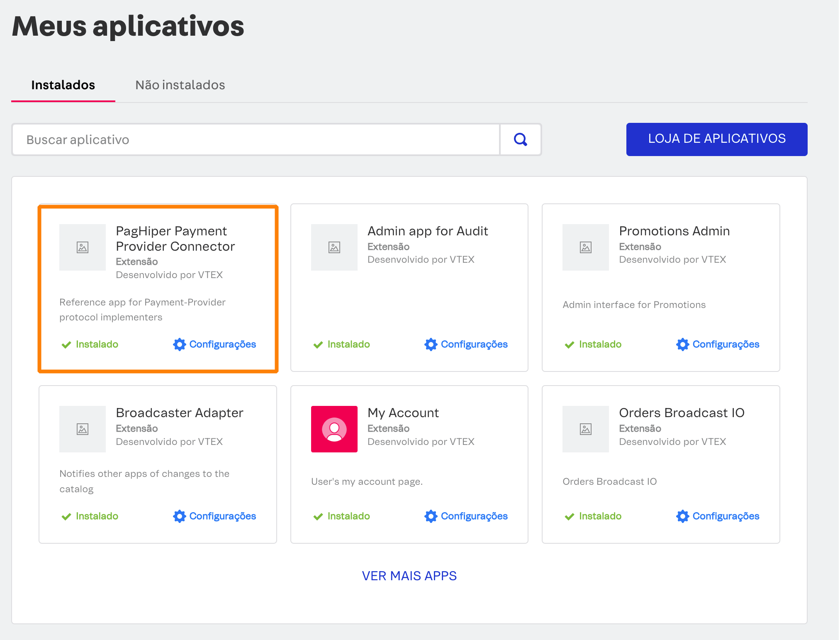
Task: Open Configurações for Admin app for Audit
Action: [x=466, y=344]
